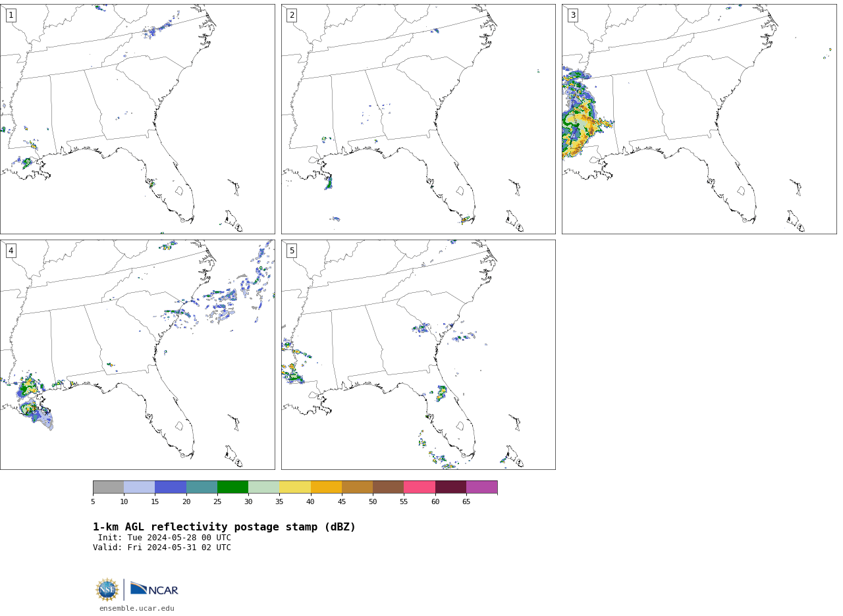
Task: Click the number 2 label box
Action: [292, 15]
